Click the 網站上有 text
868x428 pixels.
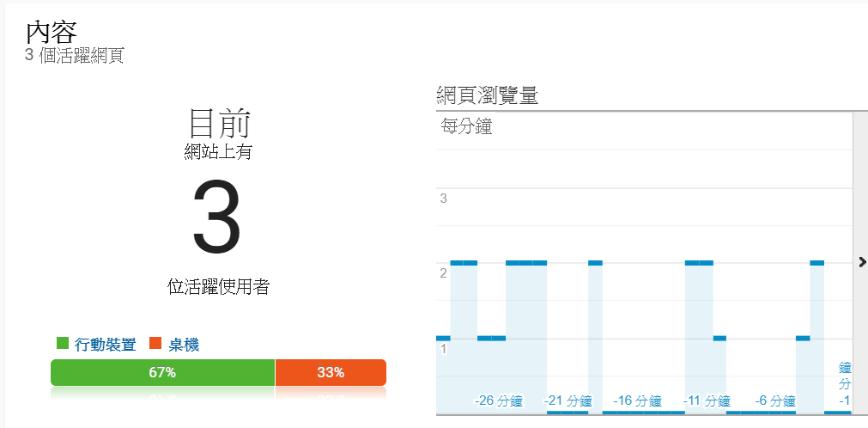click(x=218, y=151)
